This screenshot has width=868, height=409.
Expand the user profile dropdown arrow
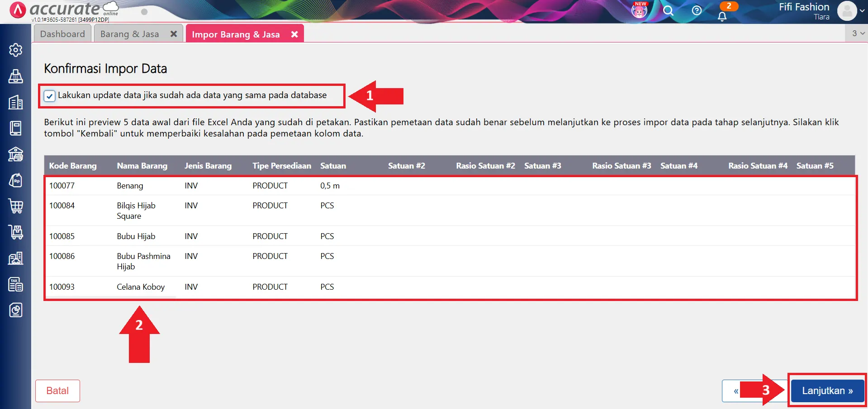tap(862, 11)
